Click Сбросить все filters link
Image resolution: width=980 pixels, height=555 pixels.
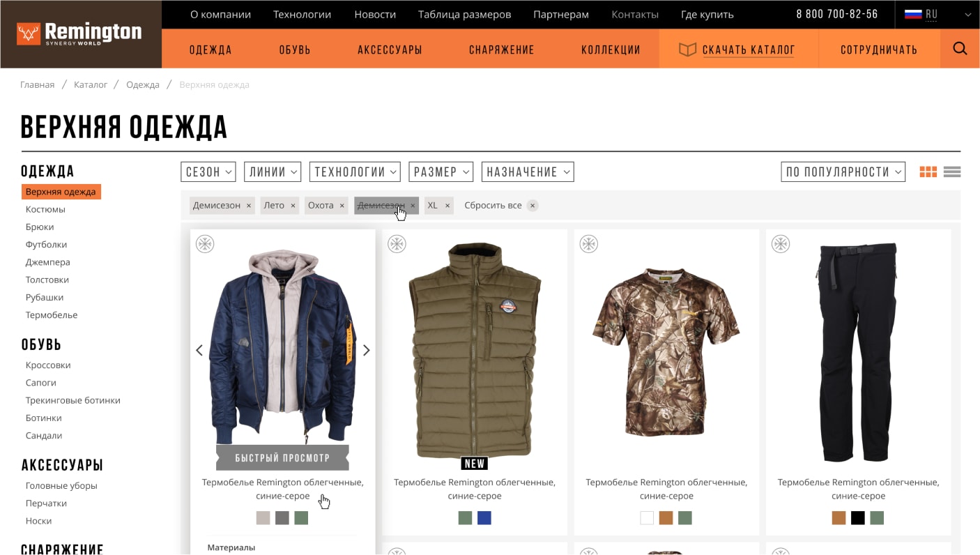click(x=493, y=206)
